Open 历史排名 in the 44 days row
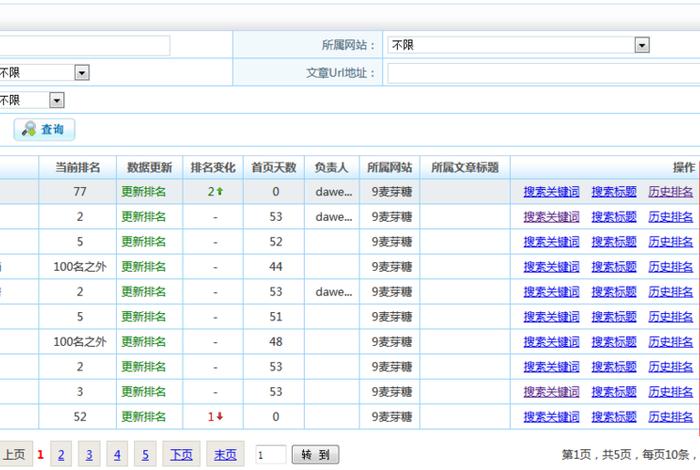 671,267
